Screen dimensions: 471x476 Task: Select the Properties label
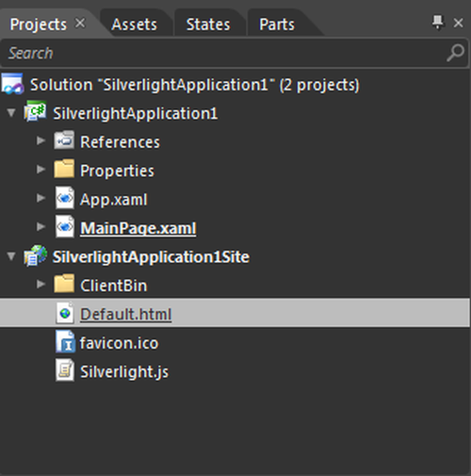click(x=117, y=171)
